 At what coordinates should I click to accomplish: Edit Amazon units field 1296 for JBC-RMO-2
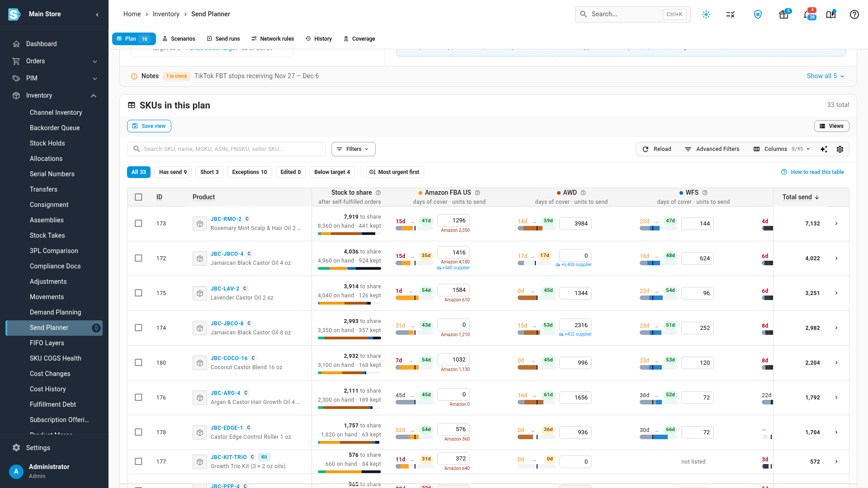click(453, 221)
